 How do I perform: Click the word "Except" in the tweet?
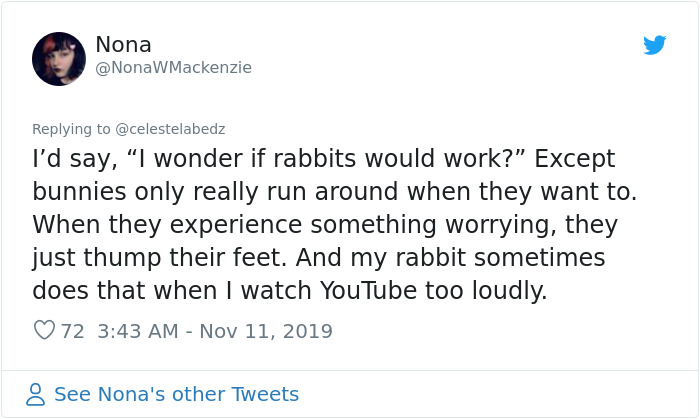tap(568, 159)
